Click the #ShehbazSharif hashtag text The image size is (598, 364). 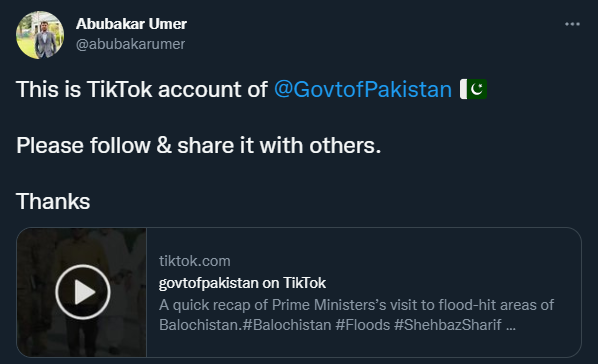coord(448,325)
